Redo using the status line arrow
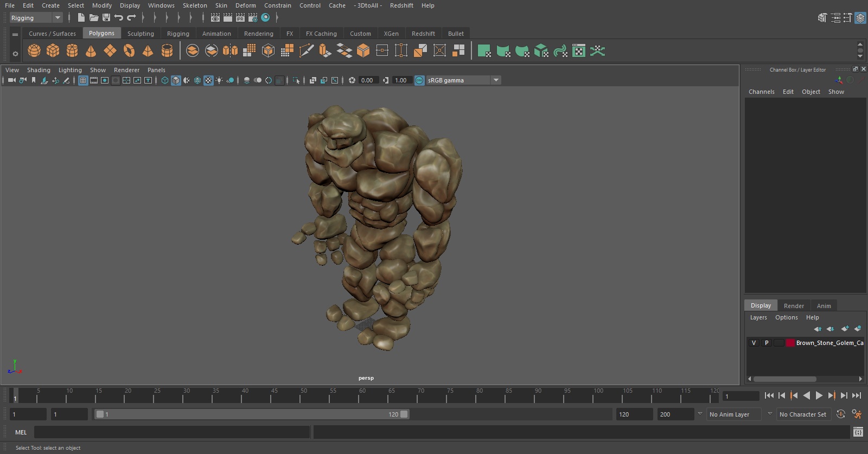This screenshot has width=868, height=454. pyautogui.click(x=131, y=18)
